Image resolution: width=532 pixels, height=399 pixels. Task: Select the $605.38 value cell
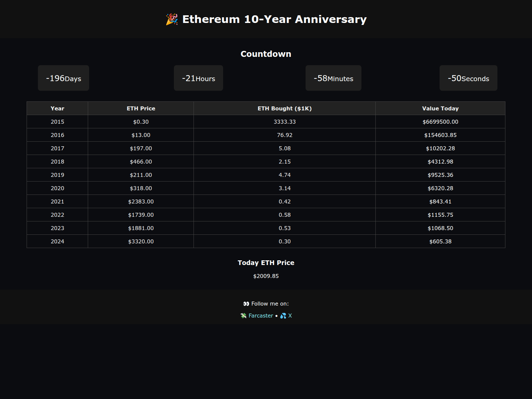click(x=441, y=241)
